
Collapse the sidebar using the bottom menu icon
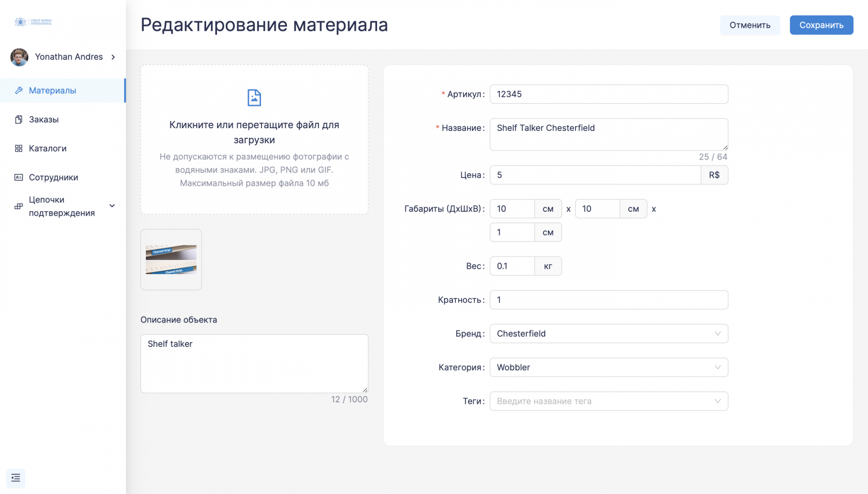(x=16, y=478)
